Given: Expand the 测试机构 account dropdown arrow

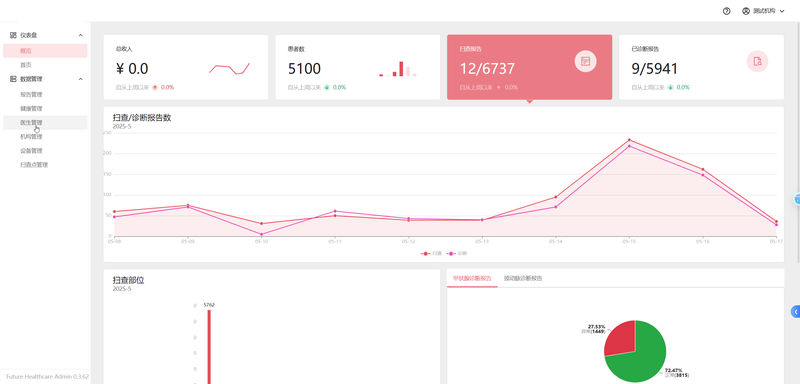Looking at the screenshot, I should point(782,11).
